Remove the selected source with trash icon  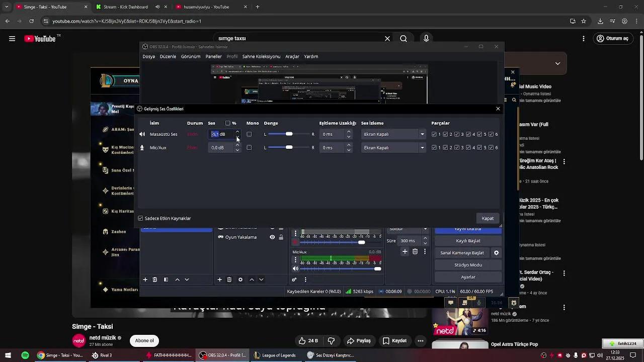tap(229, 280)
